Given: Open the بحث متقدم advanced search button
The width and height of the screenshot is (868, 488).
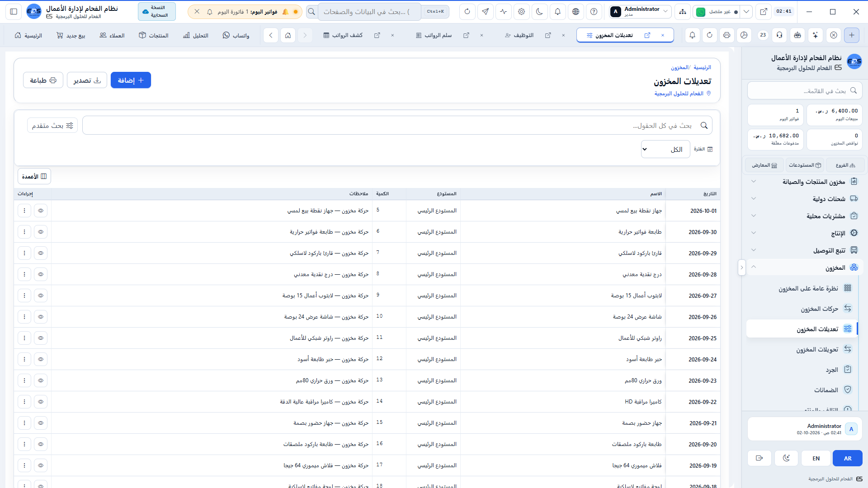Looking at the screenshot, I should [52, 125].
